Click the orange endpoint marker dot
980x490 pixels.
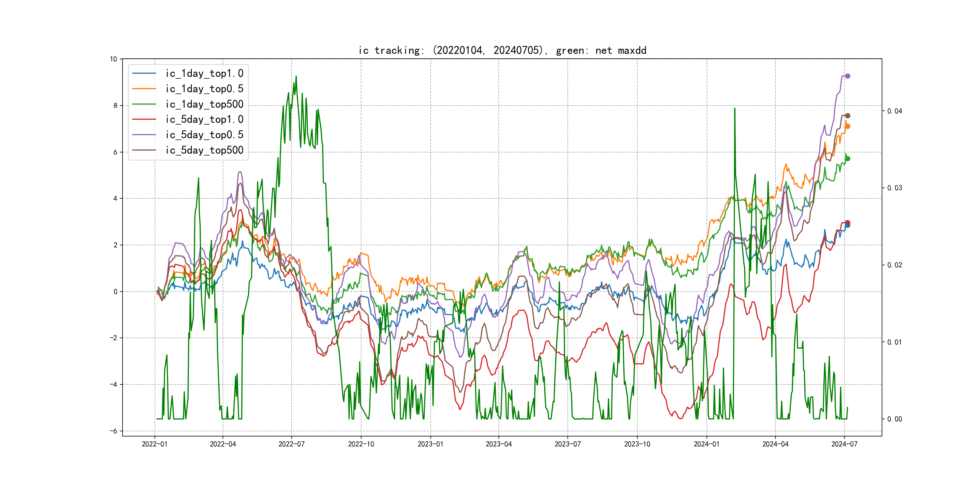pos(848,126)
